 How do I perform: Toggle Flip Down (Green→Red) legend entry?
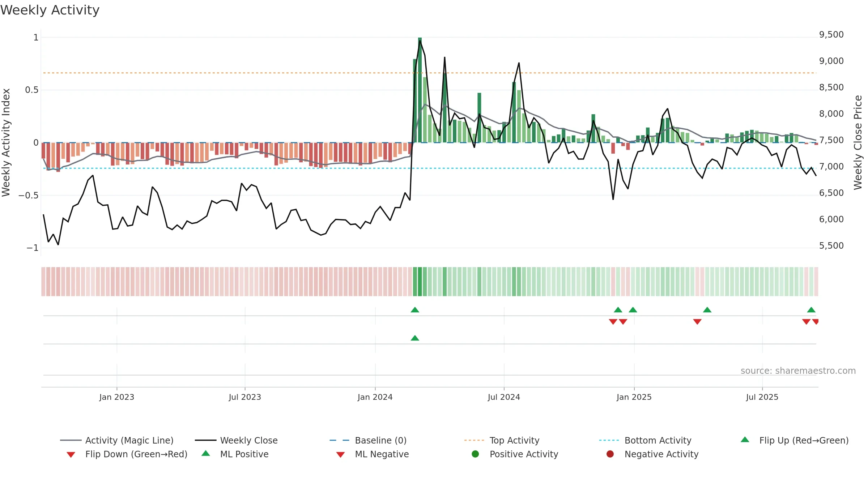coord(127,454)
